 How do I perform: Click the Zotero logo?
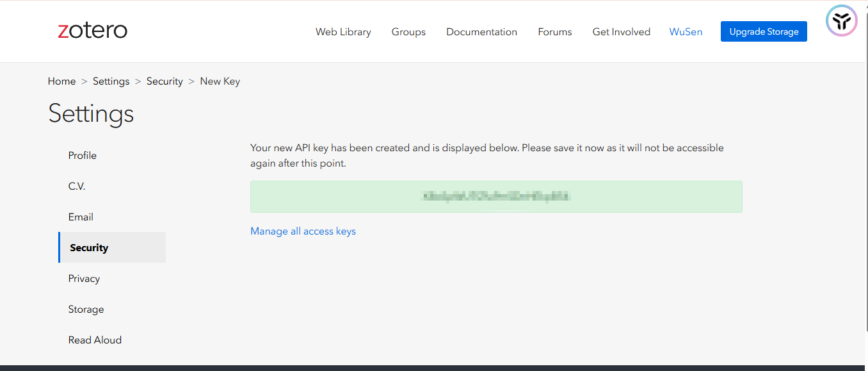pyautogui.click(x=93, y=30)
